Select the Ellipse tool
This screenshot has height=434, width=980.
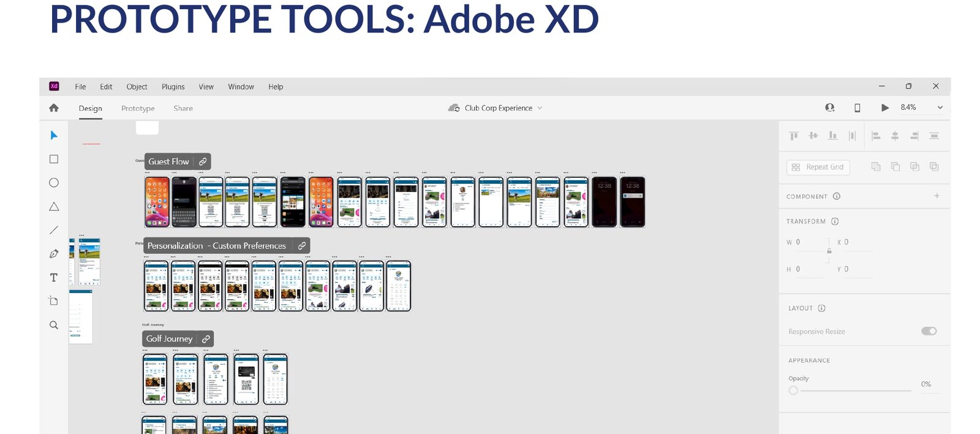pos(54,183)
